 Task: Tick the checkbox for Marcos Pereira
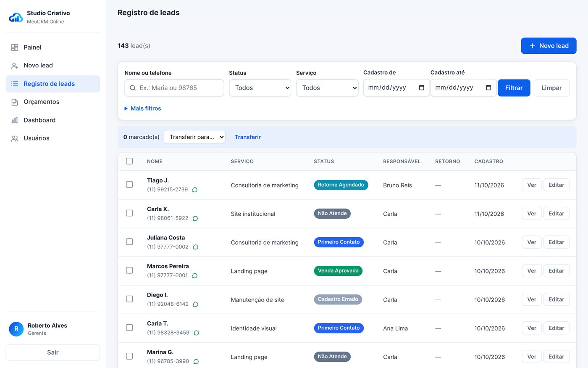[129, 270]
